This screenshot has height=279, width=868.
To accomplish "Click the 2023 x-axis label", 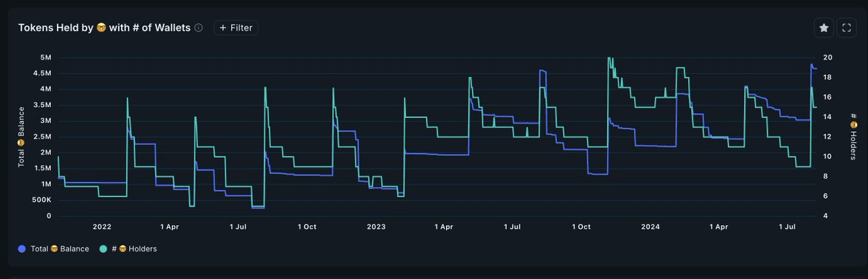I will tap(376, 227).
